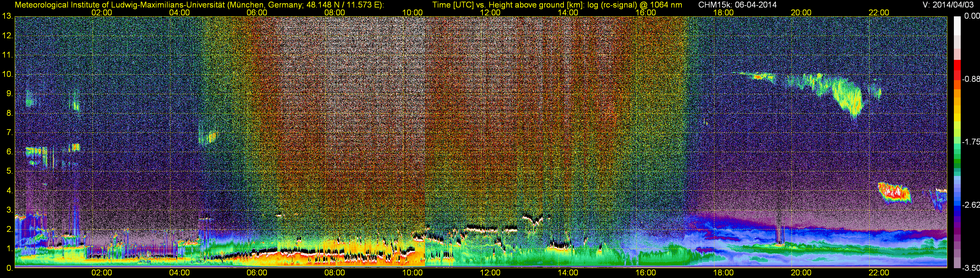The image size is (980, 278).
Task: Click the 3 km height axis label
Action: pos(9,210)
